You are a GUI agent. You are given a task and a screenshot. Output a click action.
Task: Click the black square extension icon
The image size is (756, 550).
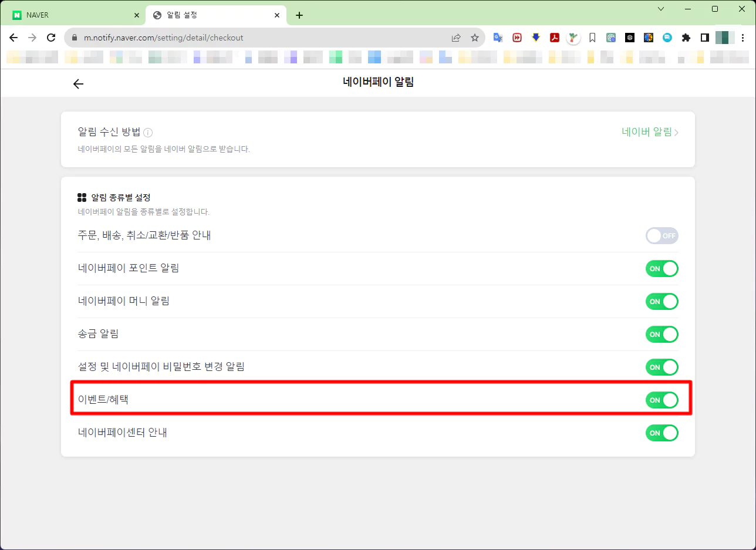tap(630, 38)
